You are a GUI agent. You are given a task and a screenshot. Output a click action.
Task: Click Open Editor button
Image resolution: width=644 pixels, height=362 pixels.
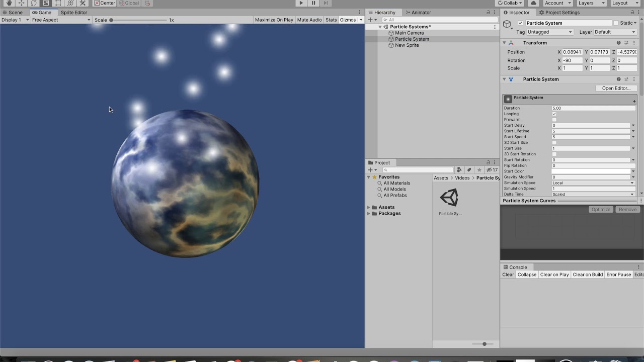(616, 88)
